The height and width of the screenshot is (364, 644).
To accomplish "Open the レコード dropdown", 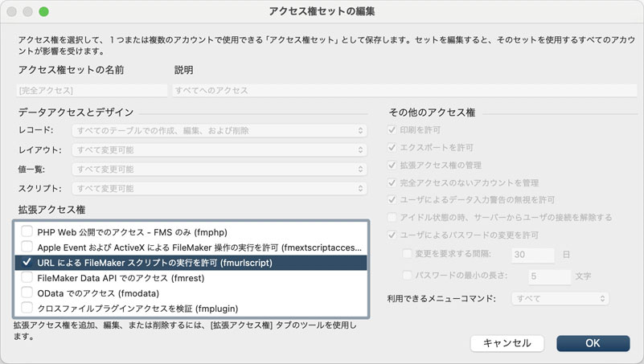I will point(219,130).
